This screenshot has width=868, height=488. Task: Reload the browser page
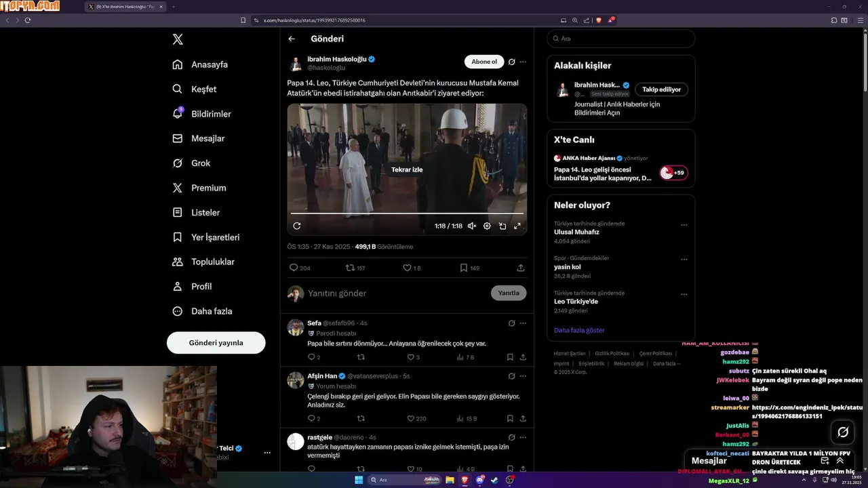pyautogui.click(x=28, y=20)
